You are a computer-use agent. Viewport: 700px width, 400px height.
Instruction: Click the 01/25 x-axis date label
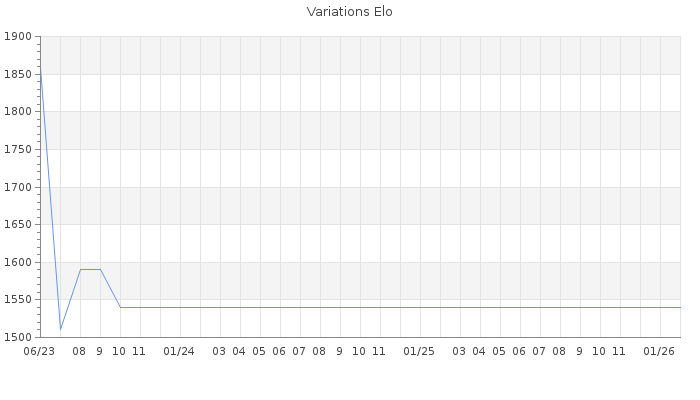(x=419, y=351)
